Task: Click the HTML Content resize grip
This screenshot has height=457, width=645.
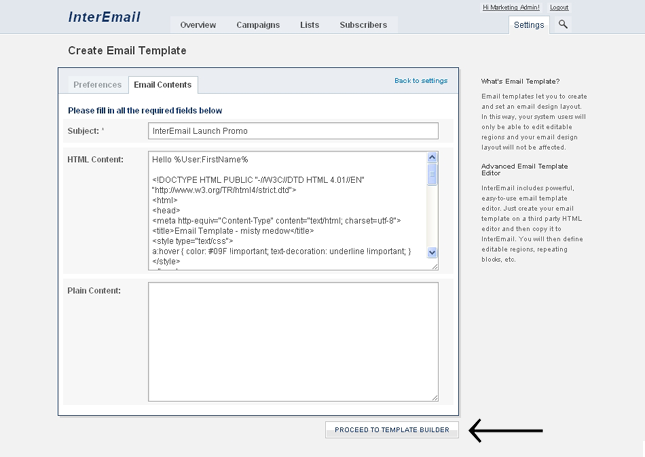Action: click(x=434, y=266)
